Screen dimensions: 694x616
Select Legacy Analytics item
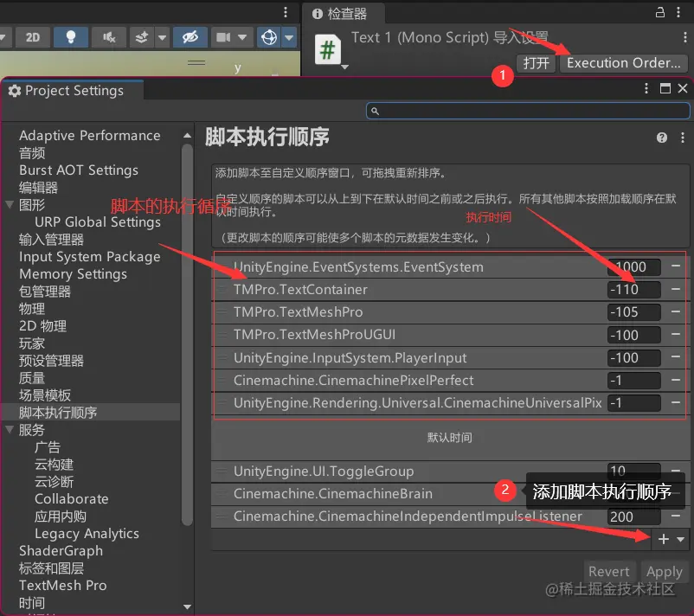[87, 534]
